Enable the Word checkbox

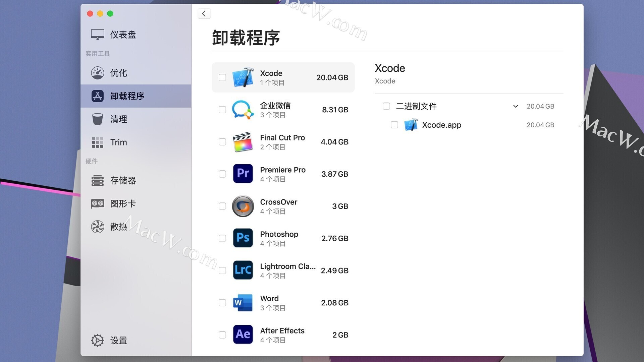point(222,303)
